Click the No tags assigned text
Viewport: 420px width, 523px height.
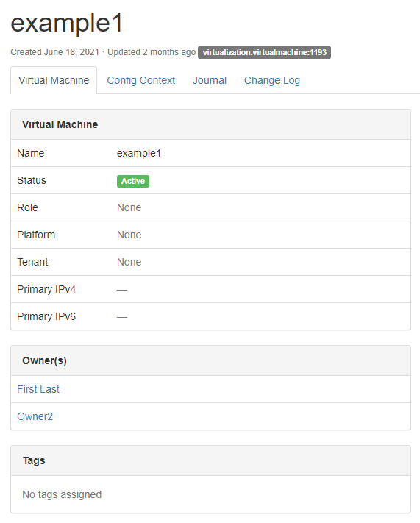pyautogui.click(x=62, y=494)
